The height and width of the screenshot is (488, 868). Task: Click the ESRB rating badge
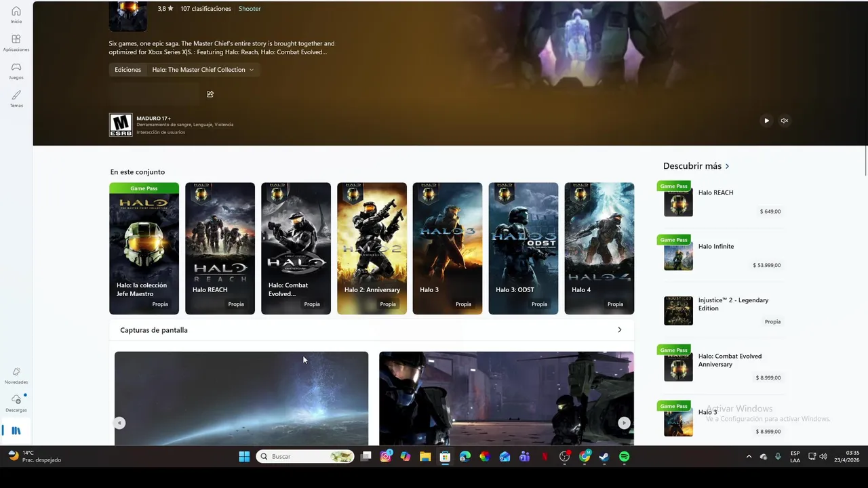click(121, 125)
